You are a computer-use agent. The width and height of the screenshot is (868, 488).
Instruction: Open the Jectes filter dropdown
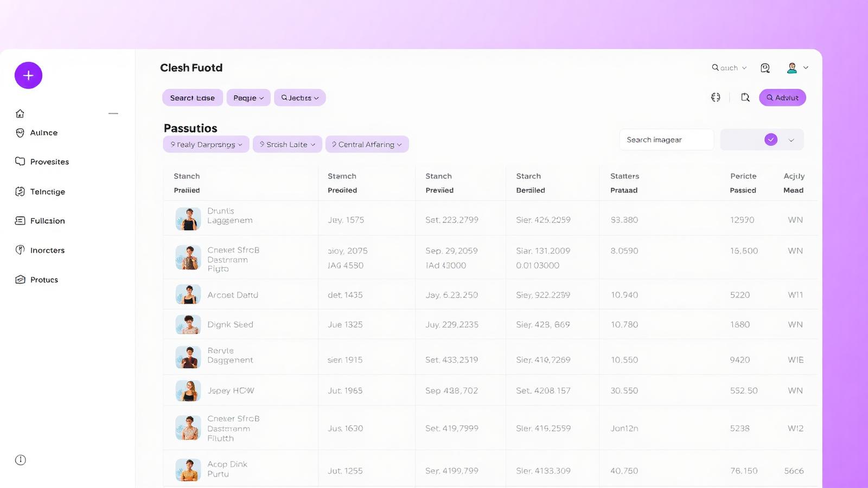click(x=299, y=98)
